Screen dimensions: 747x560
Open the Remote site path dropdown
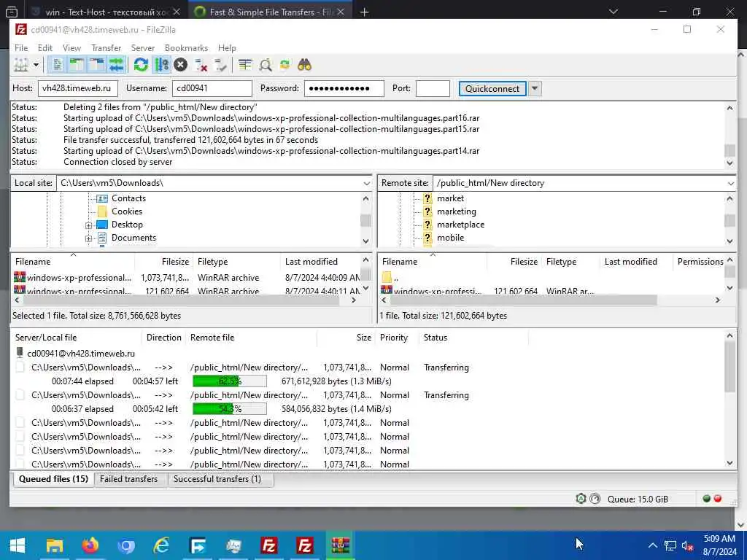730,183
